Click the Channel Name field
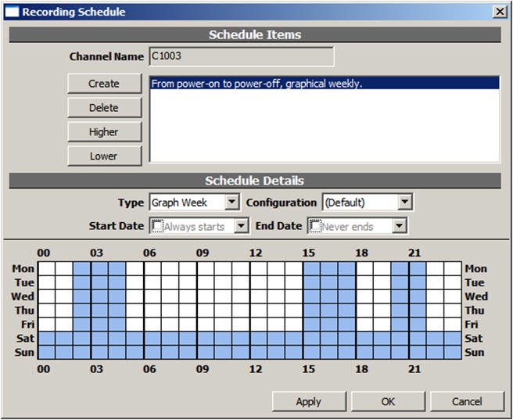Viewport: 513px width, 420px height. point(241,56)
